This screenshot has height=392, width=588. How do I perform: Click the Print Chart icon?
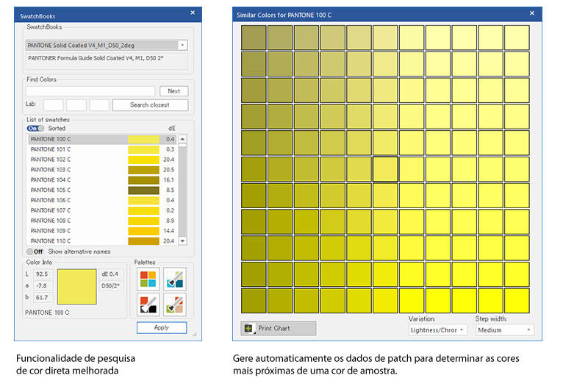[249, 328]
